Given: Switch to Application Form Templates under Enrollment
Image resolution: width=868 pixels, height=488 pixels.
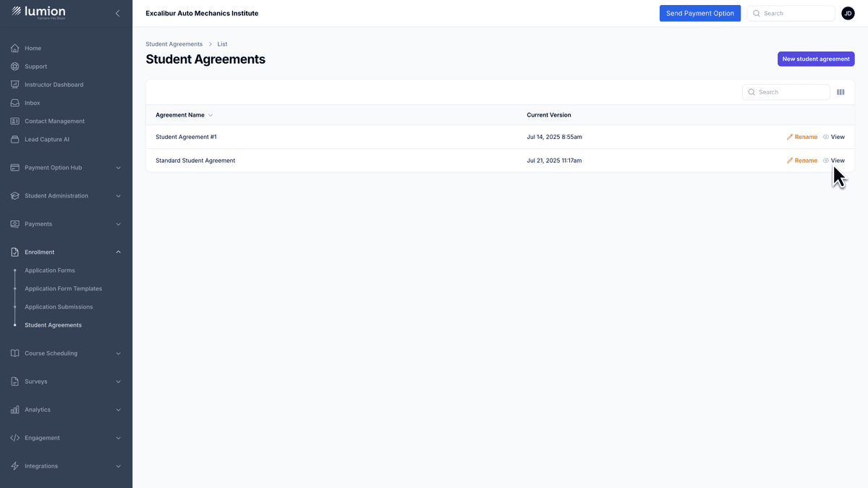Looking at the screenshot, I should coord(64,288).
